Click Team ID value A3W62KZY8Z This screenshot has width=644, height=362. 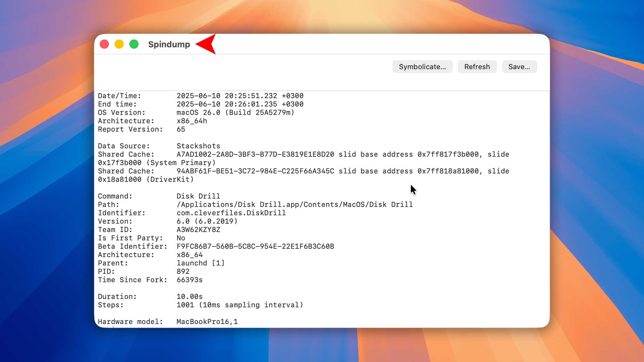[198, 230]
